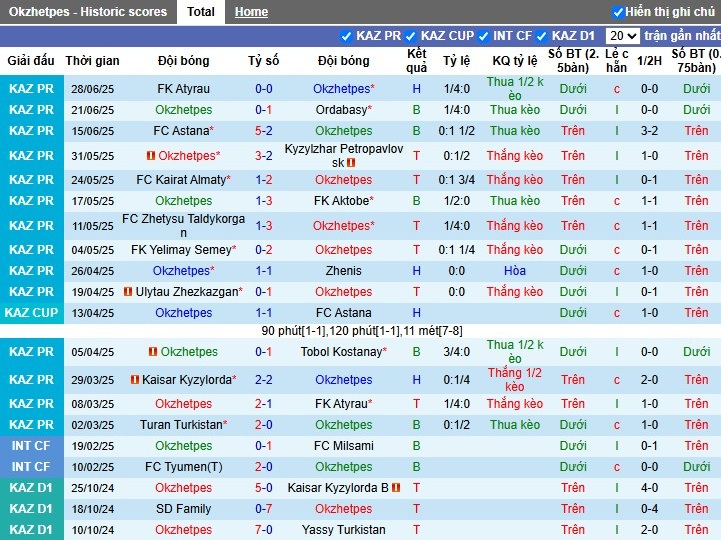Open Zhenis team link
This screenshot has height=540, width=721.
point(343,270)
